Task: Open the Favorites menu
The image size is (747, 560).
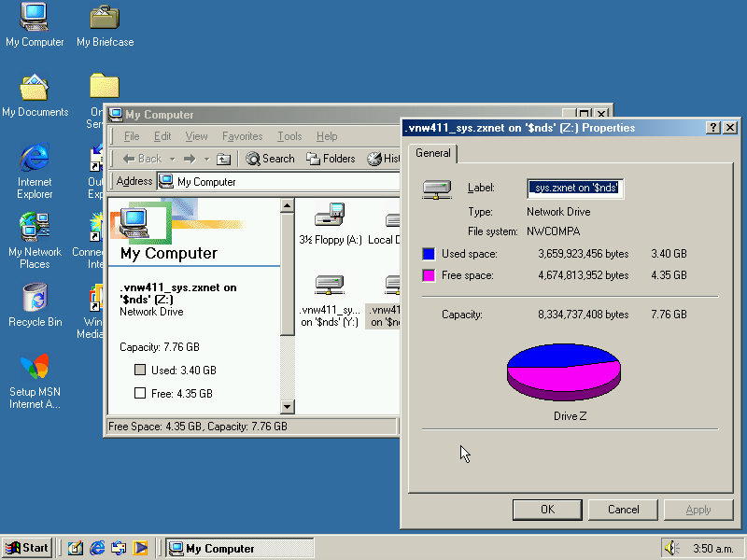Action: 242,136
